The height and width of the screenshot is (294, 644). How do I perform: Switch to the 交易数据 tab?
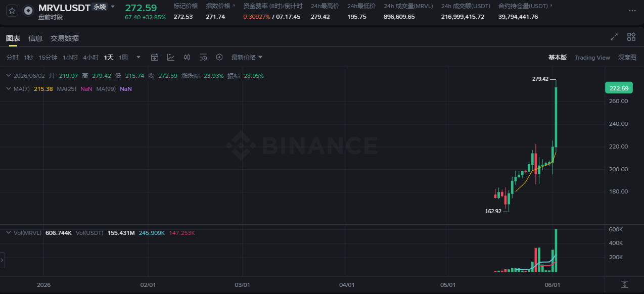pyautogui.click(x=65, y=38)
